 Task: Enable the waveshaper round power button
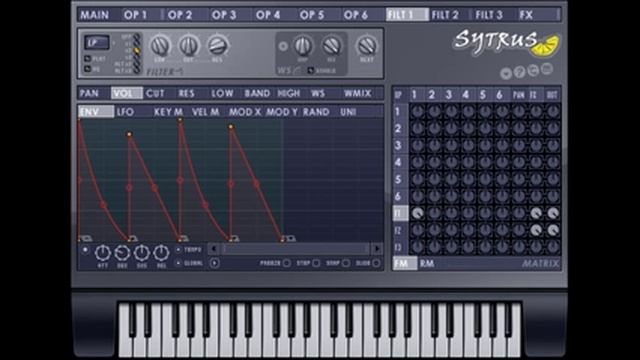pyautogui.click(x=283, y=46)
